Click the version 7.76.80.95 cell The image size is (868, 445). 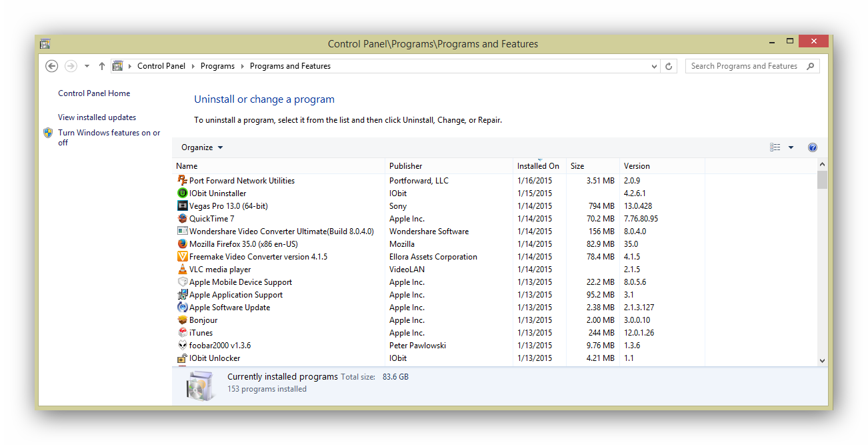tap(641, 218)
